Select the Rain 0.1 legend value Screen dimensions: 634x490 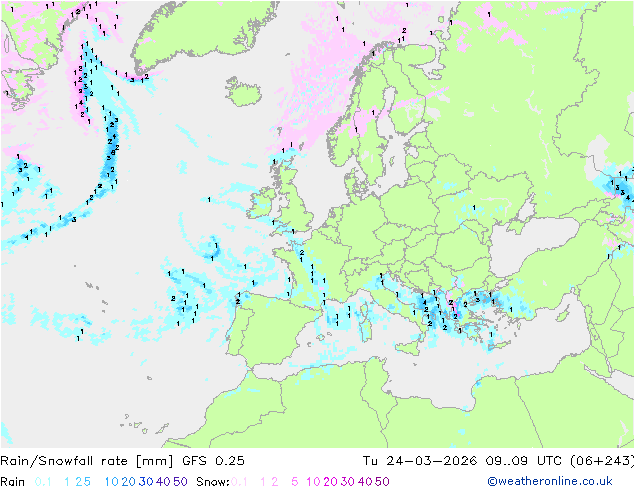[43, 482]
